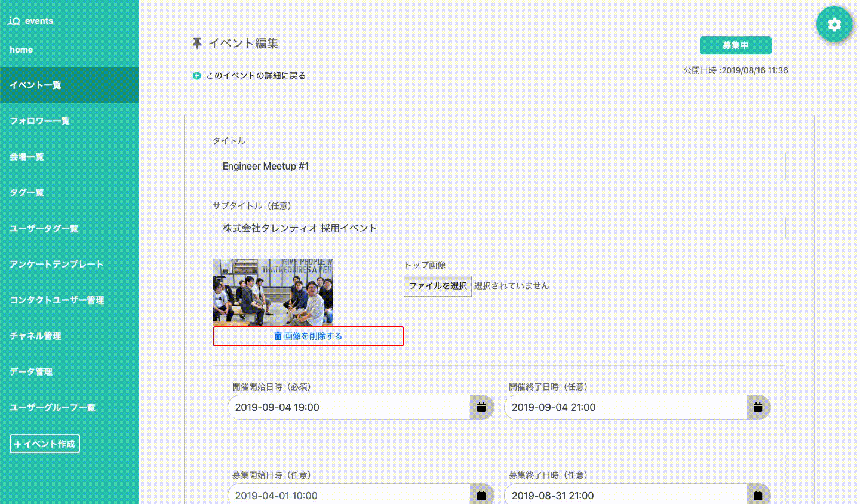Click the サブタイトル input field
Viewport: 860px width, 504px height.
(499, 228)
